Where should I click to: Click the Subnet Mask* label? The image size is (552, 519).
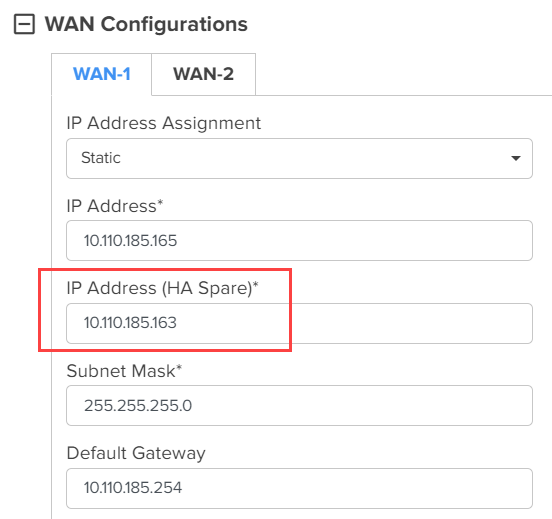[x=124, y=371]
